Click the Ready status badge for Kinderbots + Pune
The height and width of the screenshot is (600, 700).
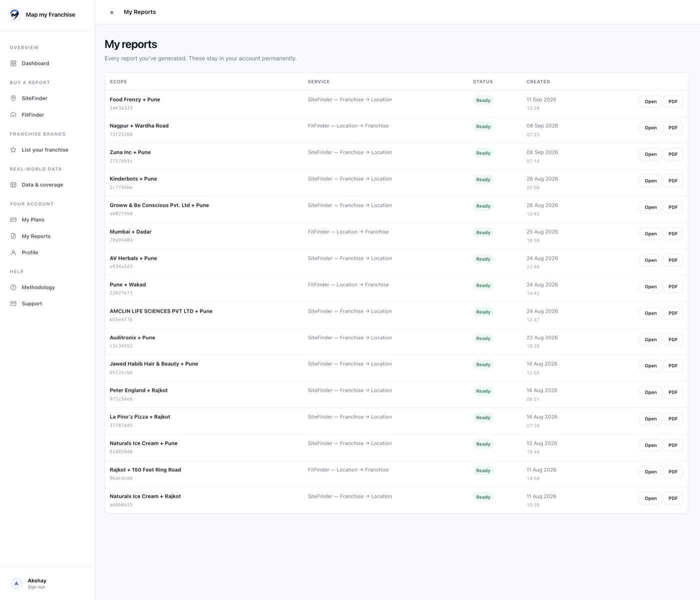(483, 179)
